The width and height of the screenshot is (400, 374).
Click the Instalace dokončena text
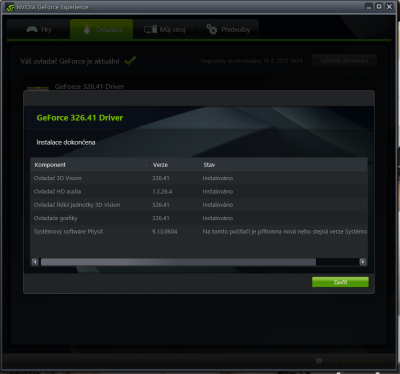point(66,142)
